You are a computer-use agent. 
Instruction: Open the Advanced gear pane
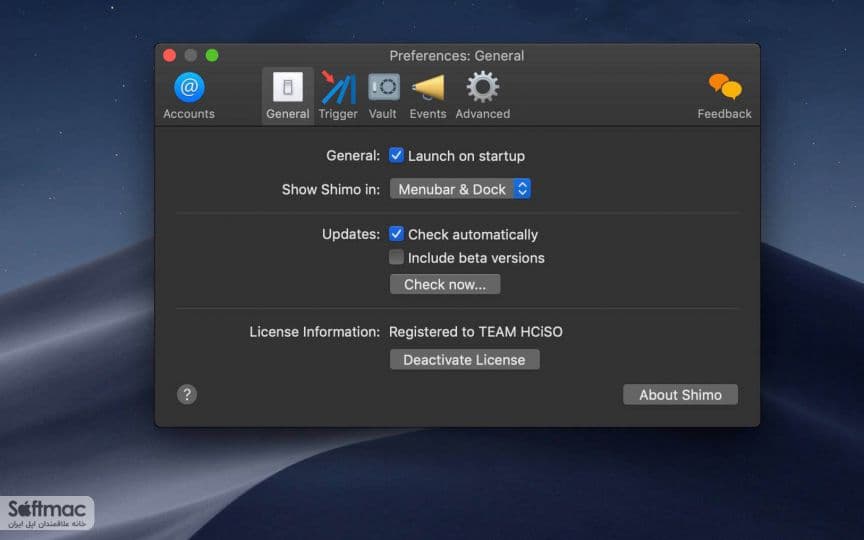[483, 95]
